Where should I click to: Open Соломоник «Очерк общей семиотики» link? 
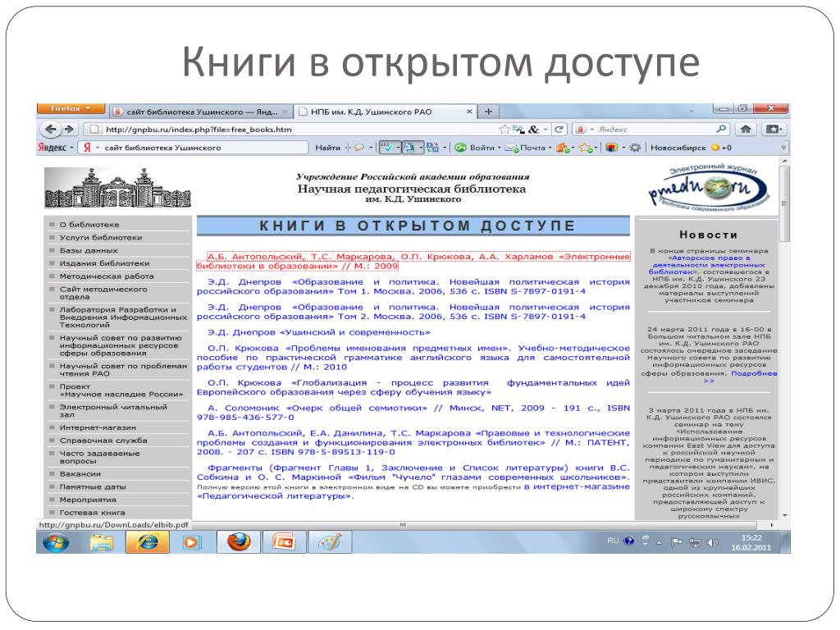tap(413, 413)
